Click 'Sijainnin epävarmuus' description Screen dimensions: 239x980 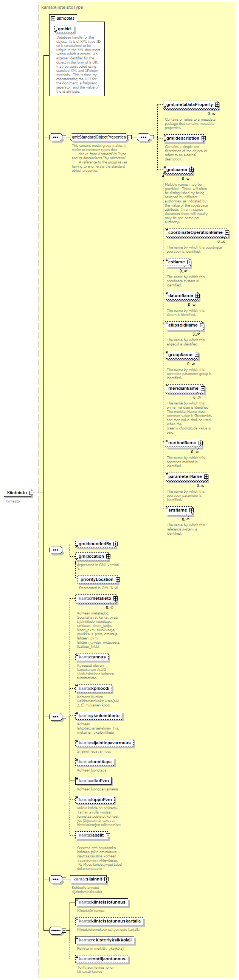[94, 751]
